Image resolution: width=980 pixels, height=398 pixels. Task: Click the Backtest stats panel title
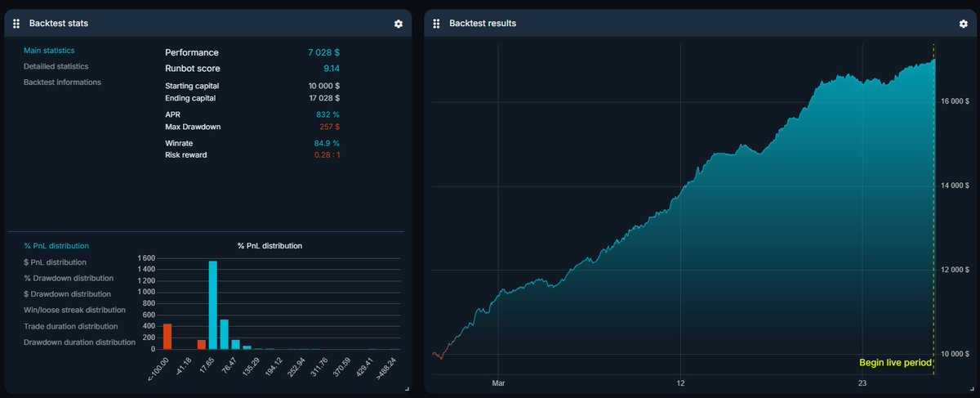point(58,24)
